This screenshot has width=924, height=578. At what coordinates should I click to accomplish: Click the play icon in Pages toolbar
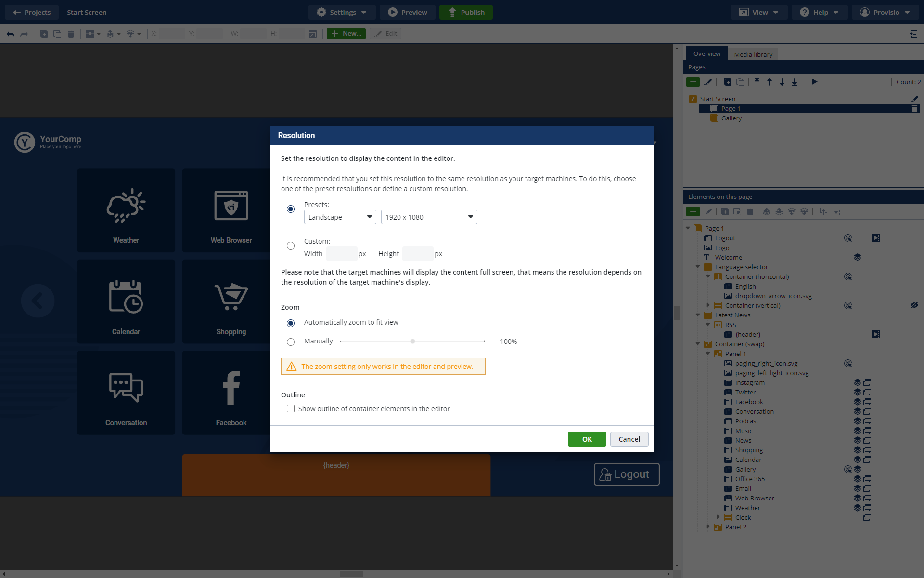tap(814, 82)
